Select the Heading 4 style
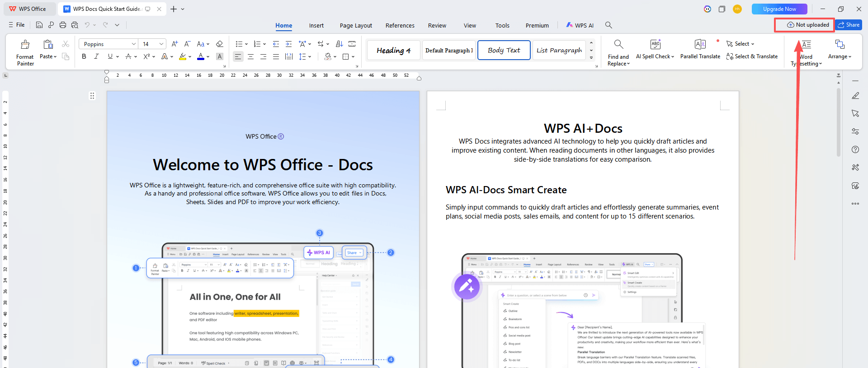 tap(394, 50)
